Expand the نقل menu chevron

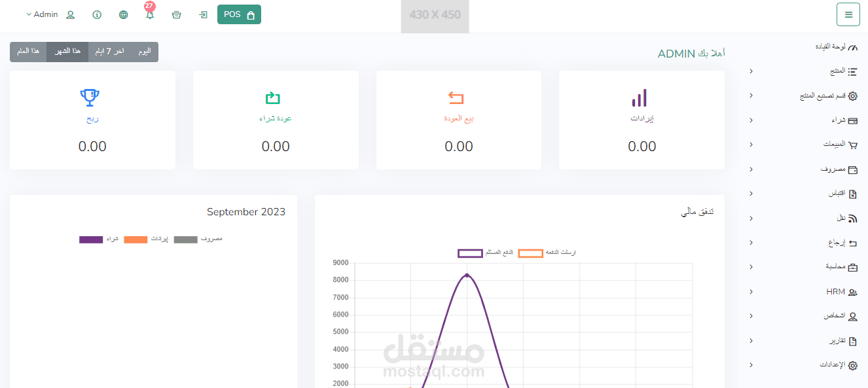(751, 219)
